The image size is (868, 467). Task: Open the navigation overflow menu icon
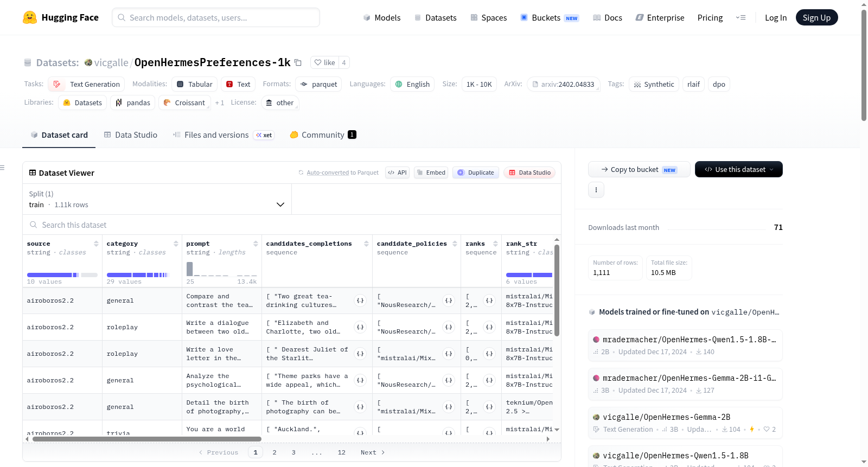741,18
